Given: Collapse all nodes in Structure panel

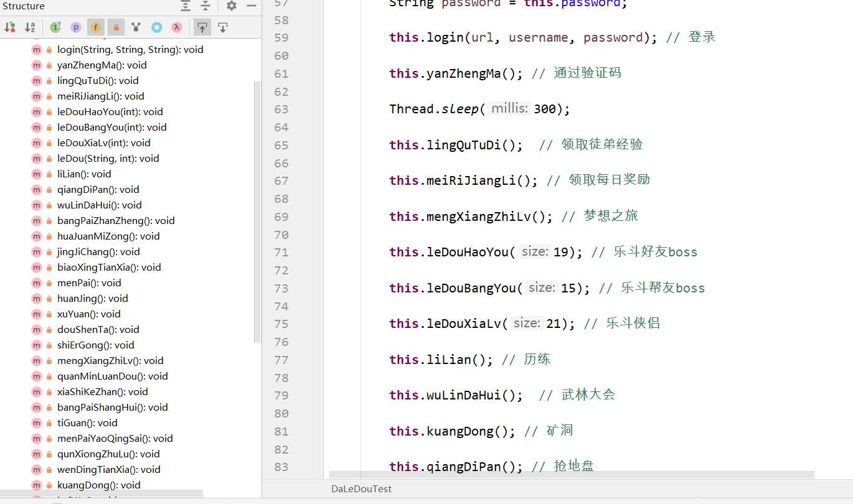Looking at the screenshot, I should click(205, 6).
